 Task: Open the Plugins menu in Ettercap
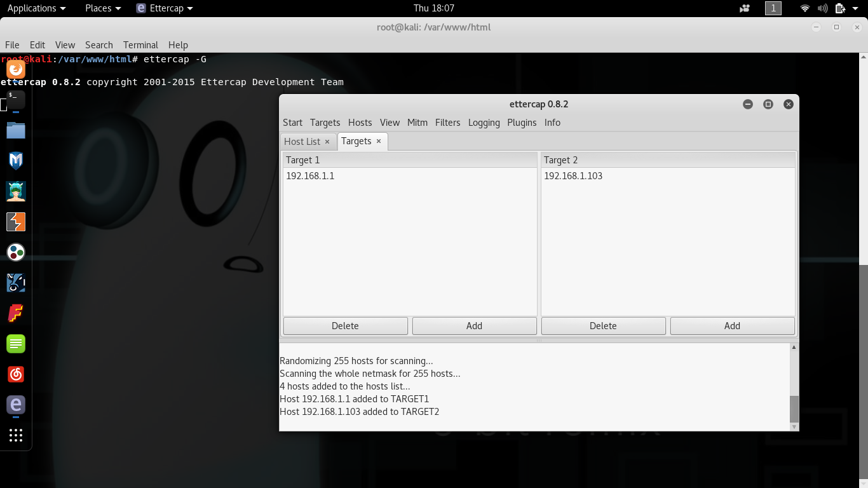click(x=522, y=123)
